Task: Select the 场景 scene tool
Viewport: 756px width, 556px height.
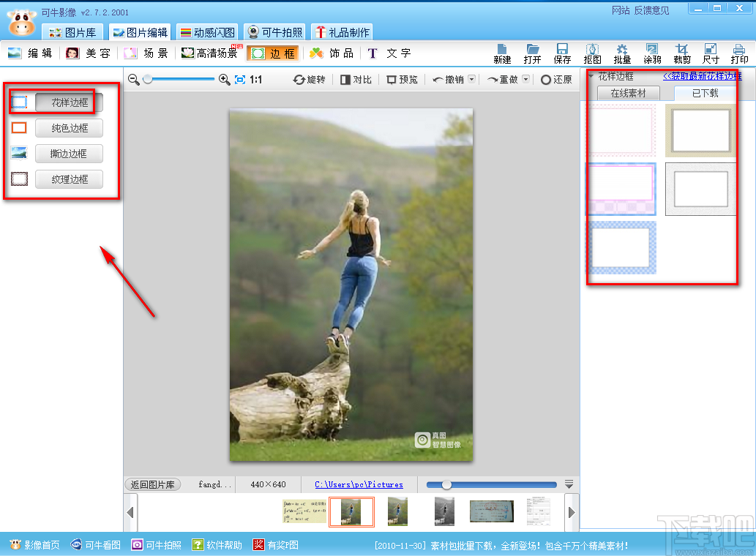Action: (x=146, y=53)
